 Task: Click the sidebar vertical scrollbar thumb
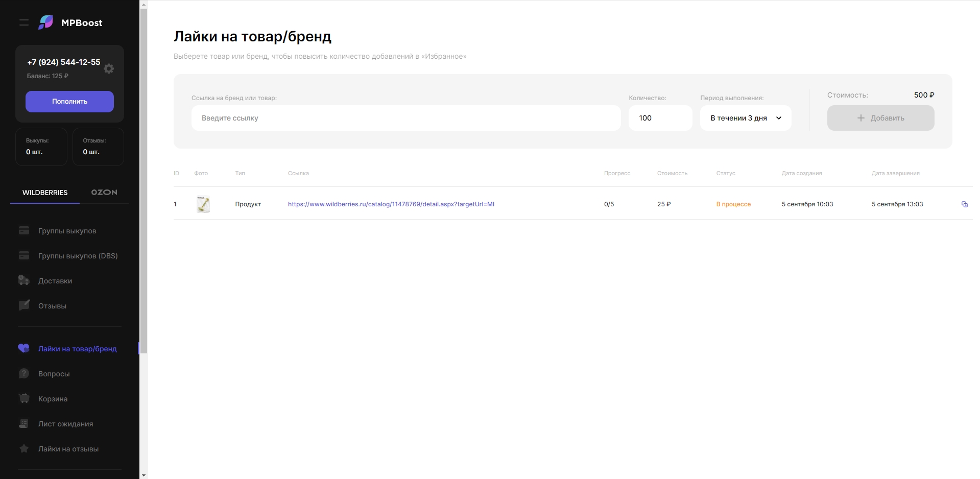pyautogui.click(x=144, y=181)
